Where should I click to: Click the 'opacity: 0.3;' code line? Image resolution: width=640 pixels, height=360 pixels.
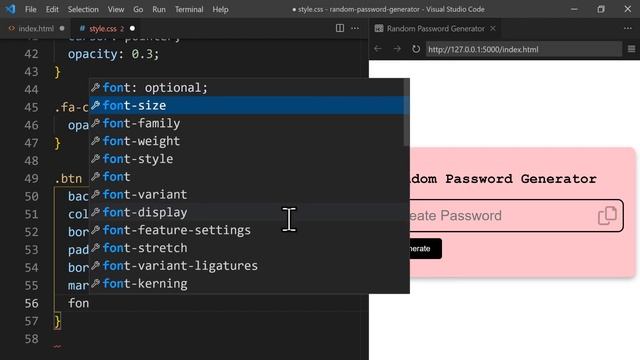pyautogui.click(x=113, y=54)
